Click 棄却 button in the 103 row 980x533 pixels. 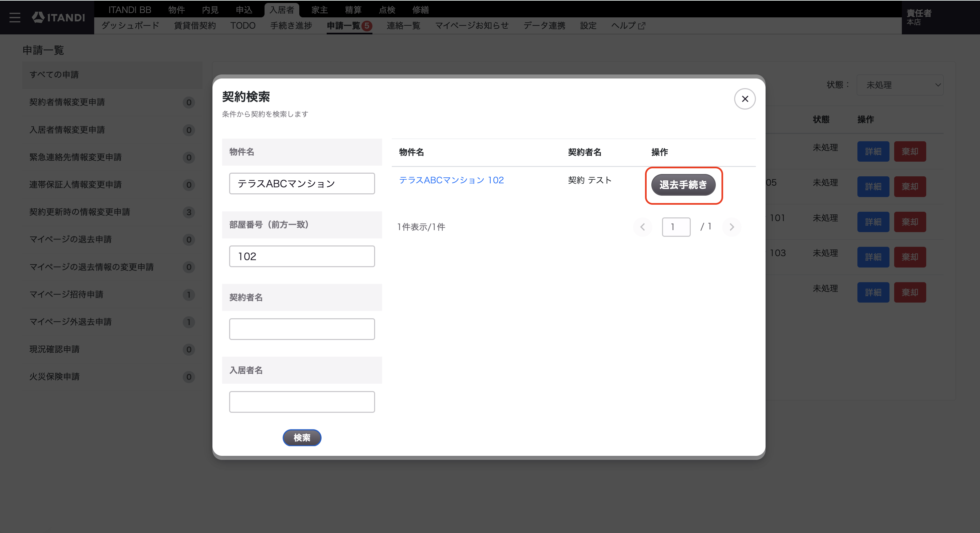pos(910,257)
